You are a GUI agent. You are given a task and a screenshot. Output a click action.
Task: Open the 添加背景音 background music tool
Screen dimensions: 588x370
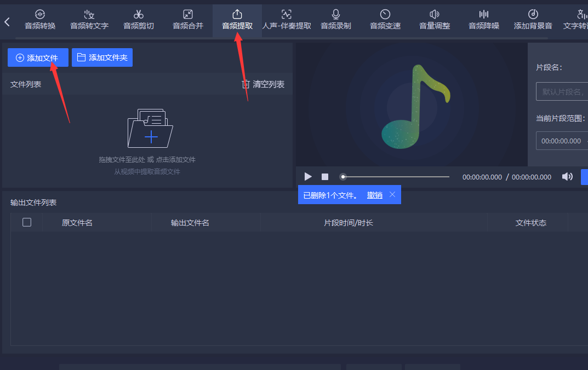click(533, 20)
